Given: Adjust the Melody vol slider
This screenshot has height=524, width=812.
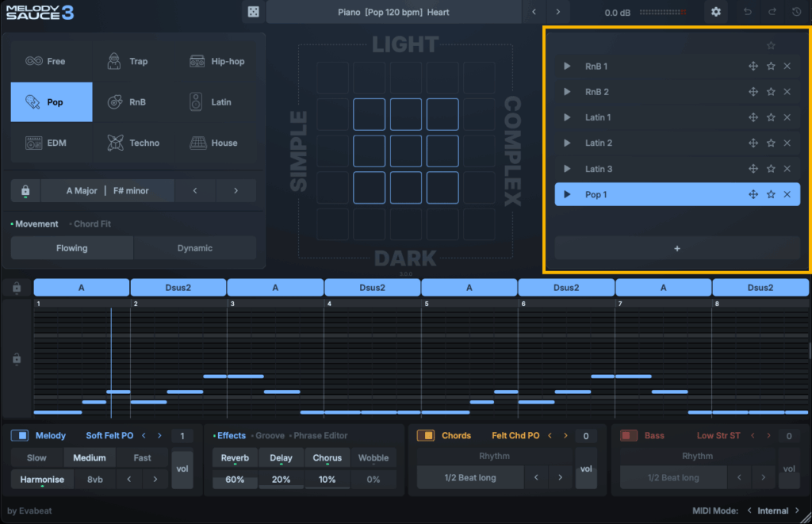Looking at the screenshot, I should [x=182, y=469].
